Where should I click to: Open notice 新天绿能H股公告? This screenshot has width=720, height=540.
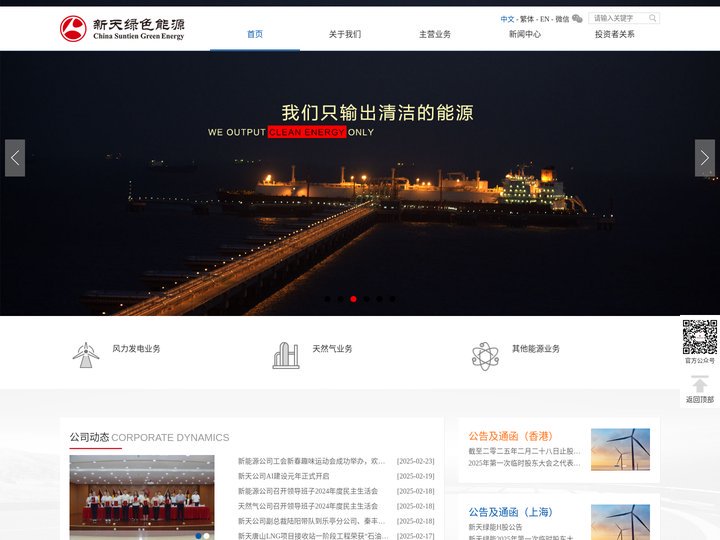(495, 527)
